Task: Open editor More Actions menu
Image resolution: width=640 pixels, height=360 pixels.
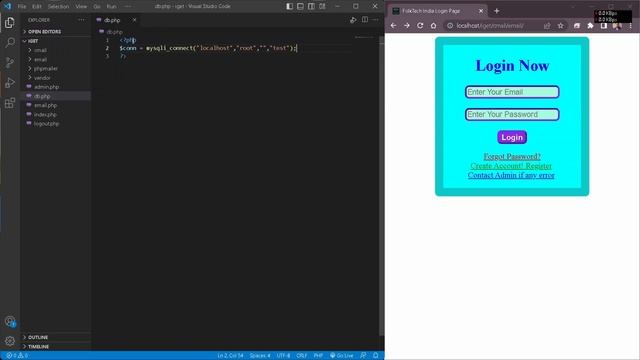Action: click(376, 20)
